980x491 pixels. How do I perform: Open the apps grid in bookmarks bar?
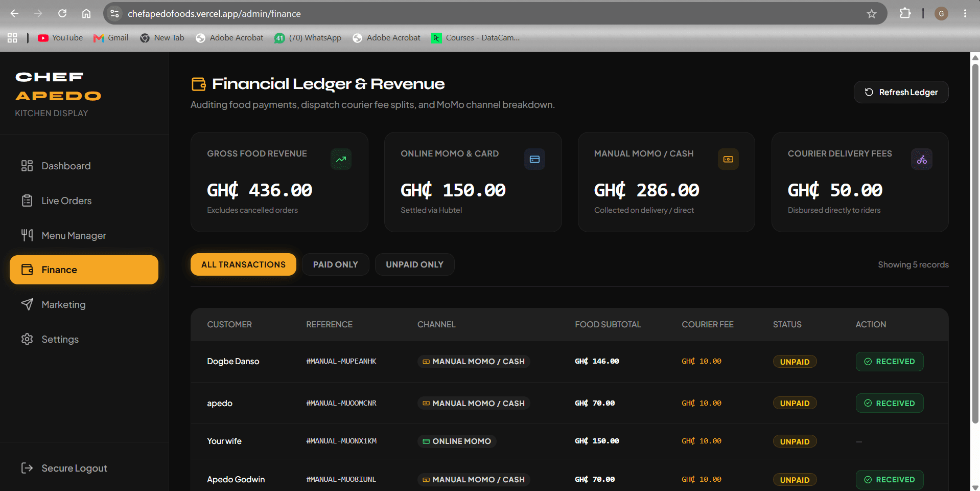(12, 38)
